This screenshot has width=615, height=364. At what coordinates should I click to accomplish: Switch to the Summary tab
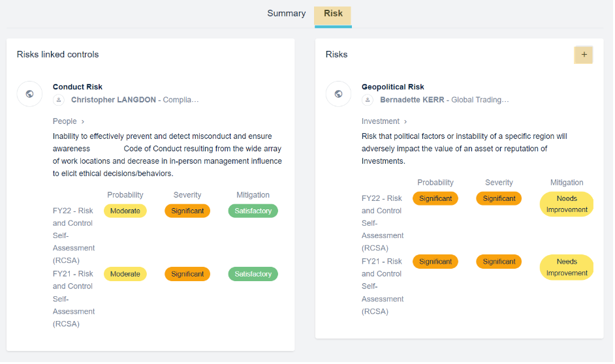click(286, 14)
